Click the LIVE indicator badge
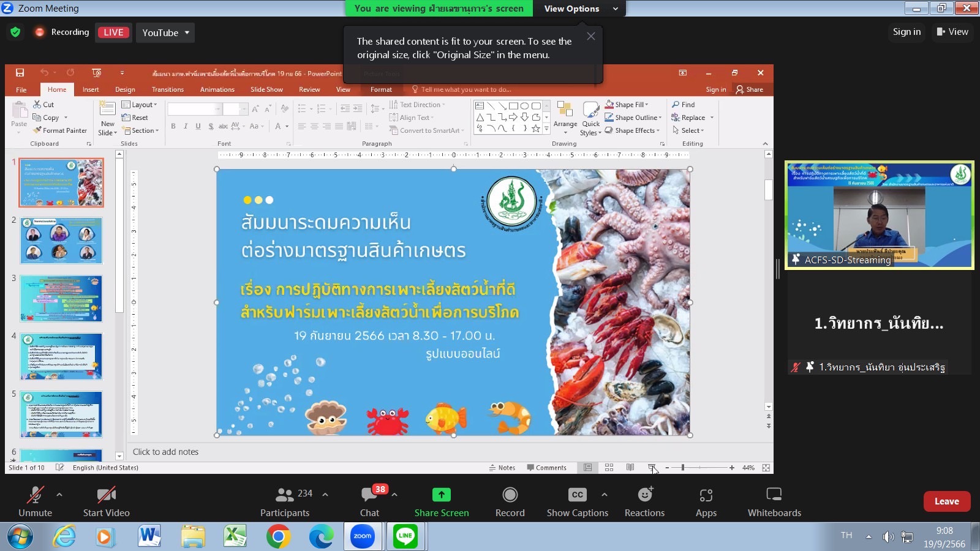 (113, 32)
